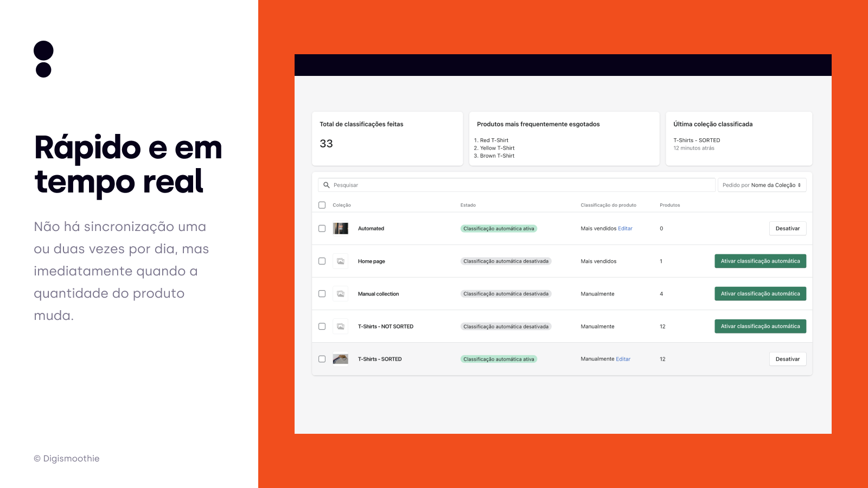Click Desativar for Automated collection
The image size is (868, 488).
(788, 228)
